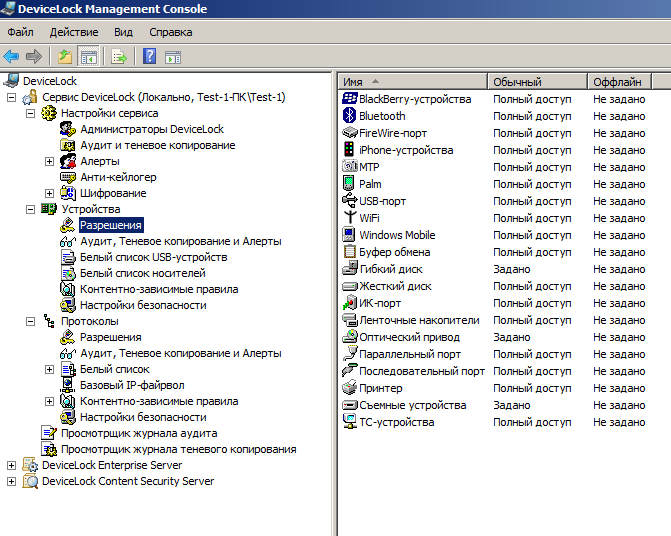Click the Базовый IP-файрвол icon
Viewport: 671px width, 536px height.
coord(67,385)
